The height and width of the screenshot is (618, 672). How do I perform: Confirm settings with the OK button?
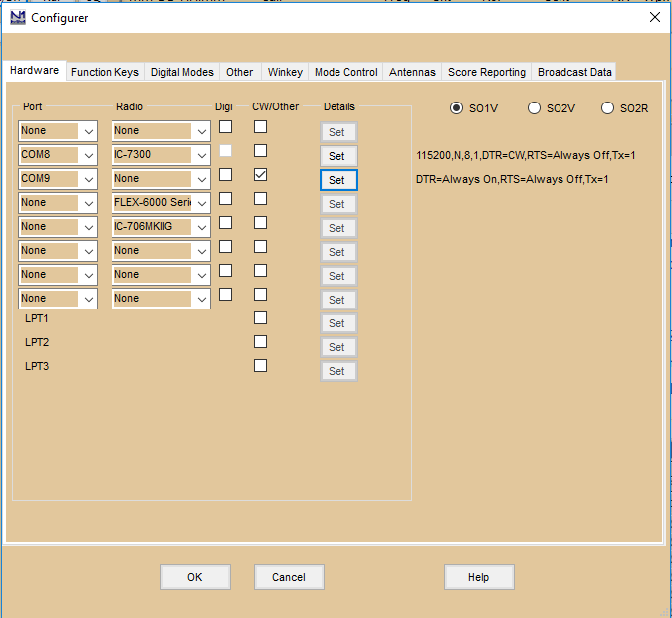click(195, 577)
